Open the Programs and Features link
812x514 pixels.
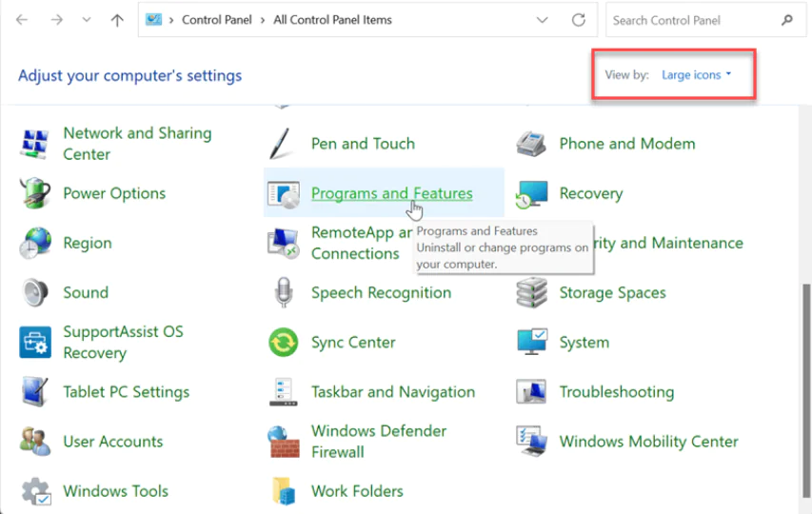(x=391, y=193)
